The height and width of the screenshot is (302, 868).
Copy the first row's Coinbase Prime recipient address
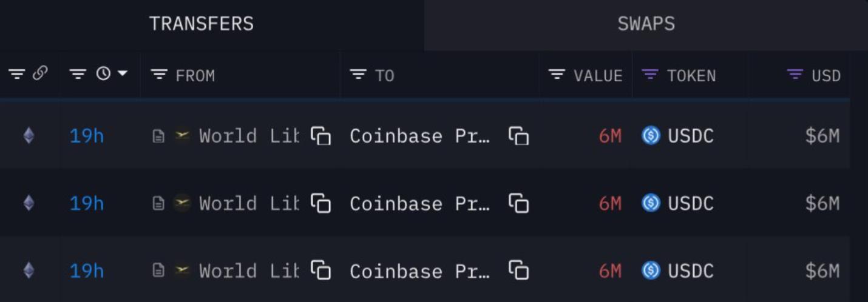tap(518, 136)
